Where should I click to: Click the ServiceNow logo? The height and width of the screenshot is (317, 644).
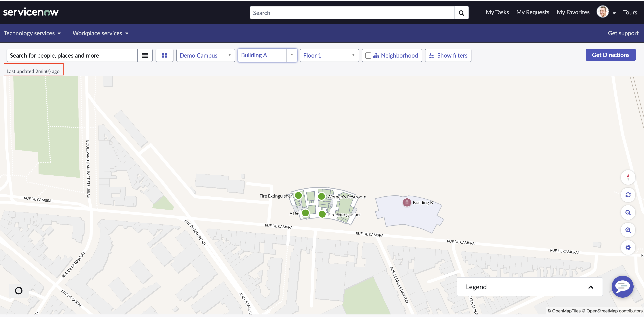(x=31, y=12)
